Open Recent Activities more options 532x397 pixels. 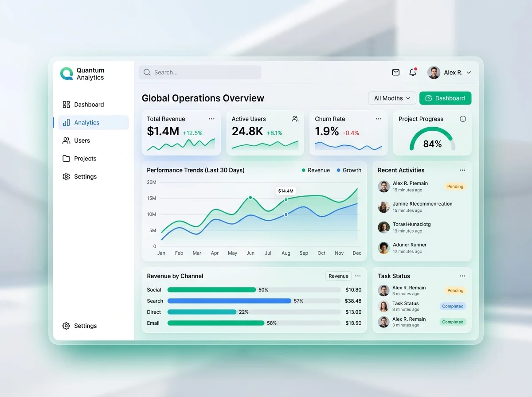tap(462, 170)
